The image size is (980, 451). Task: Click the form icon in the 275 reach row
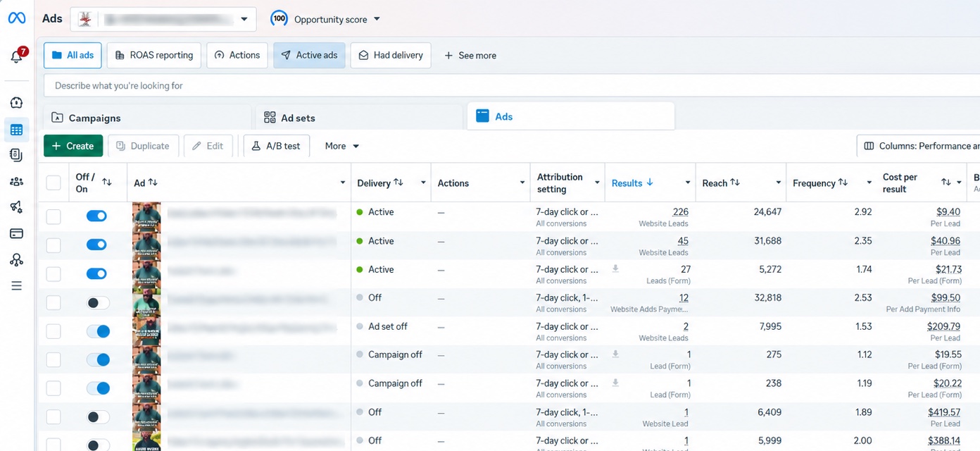[x=616, y=354]
